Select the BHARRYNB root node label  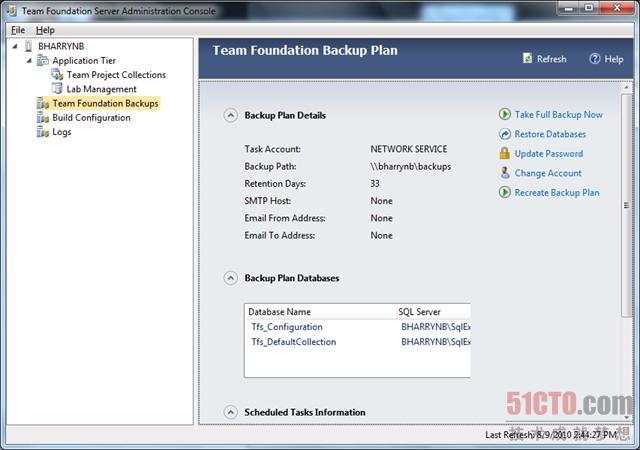61,46
